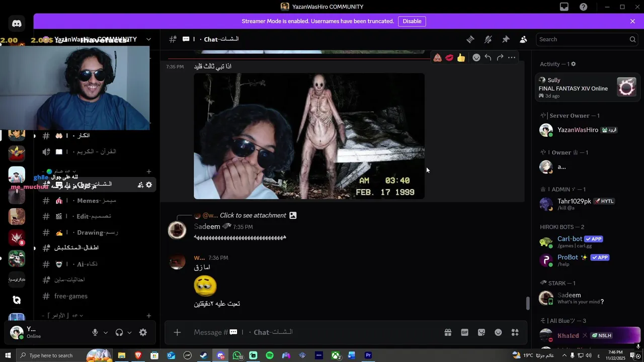Click to see attachment reply link
Viewport: 644px width, 362px height.
(x=253, y=215)
